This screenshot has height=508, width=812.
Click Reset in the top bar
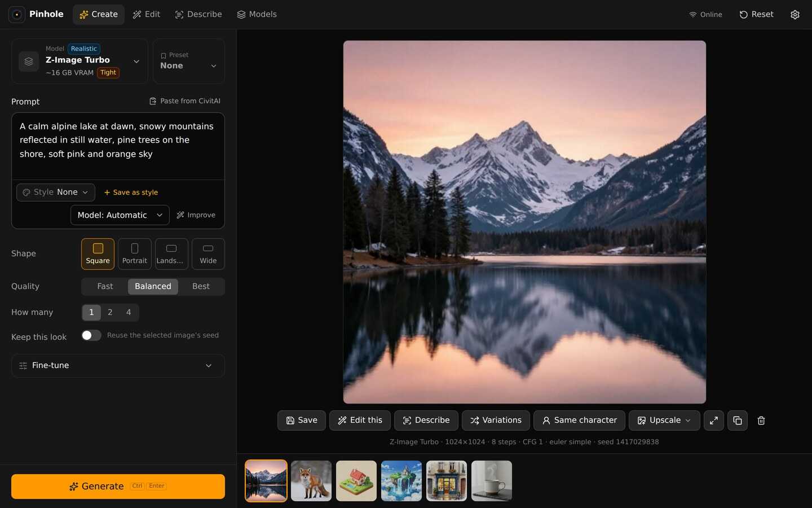(756, 15)
